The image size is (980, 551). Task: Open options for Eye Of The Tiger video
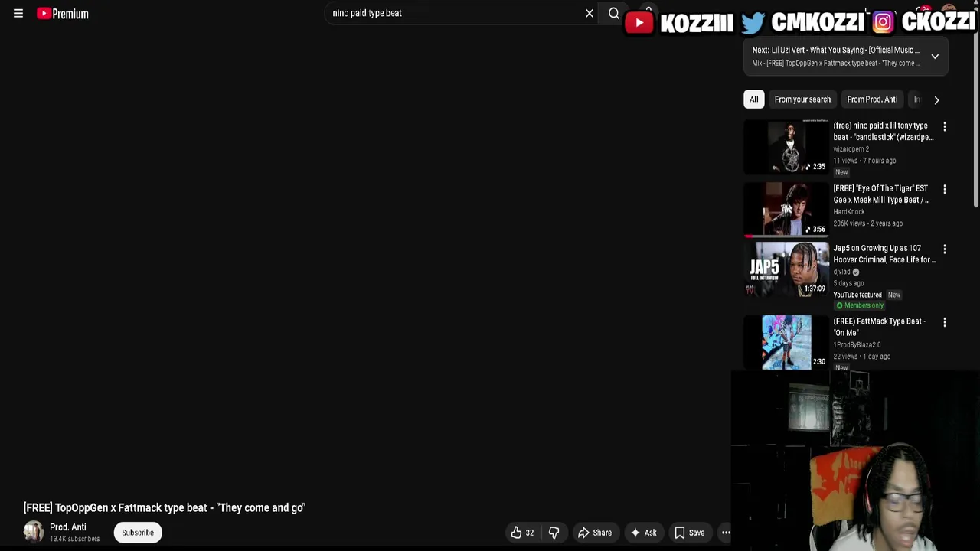[944, 189]
